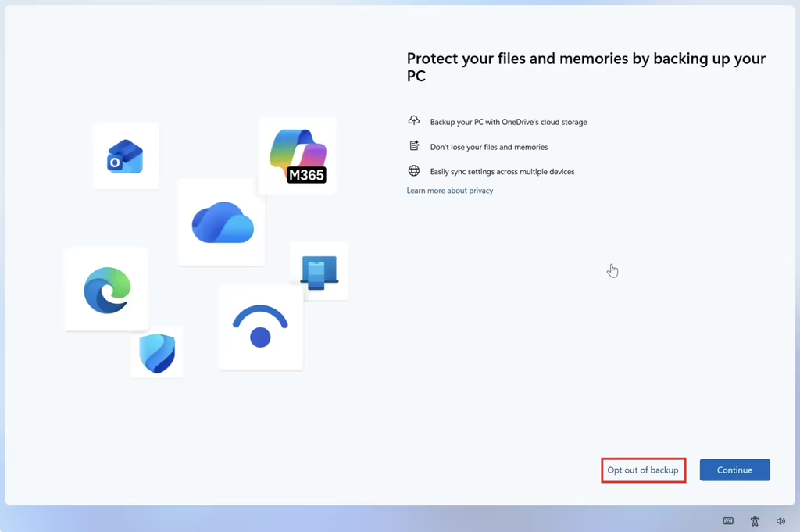Open the accessibility options icon
The width and height of the screenshot is (800, 532).
click(x=755, y=521)
